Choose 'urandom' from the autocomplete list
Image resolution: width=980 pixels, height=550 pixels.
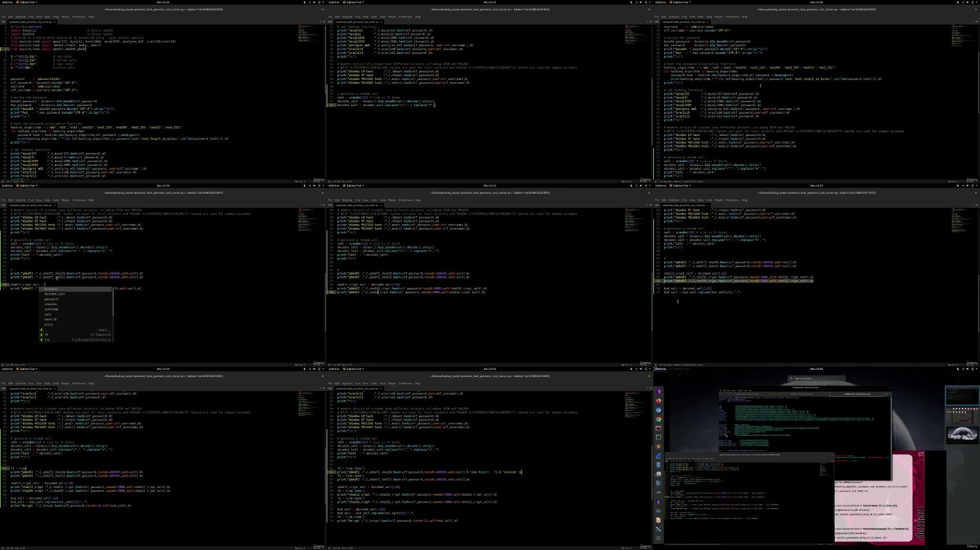76,304
